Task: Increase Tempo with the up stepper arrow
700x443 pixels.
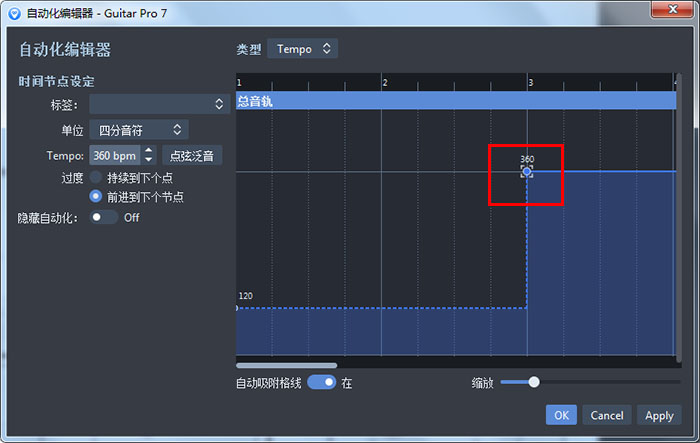Action: pos(149,151)
